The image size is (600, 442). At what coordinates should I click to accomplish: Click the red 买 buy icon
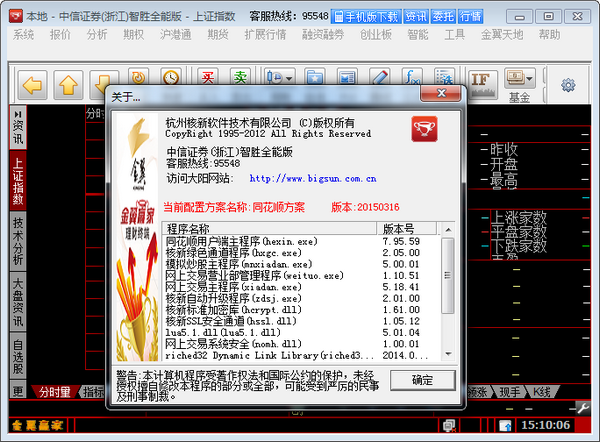[208, 77]
